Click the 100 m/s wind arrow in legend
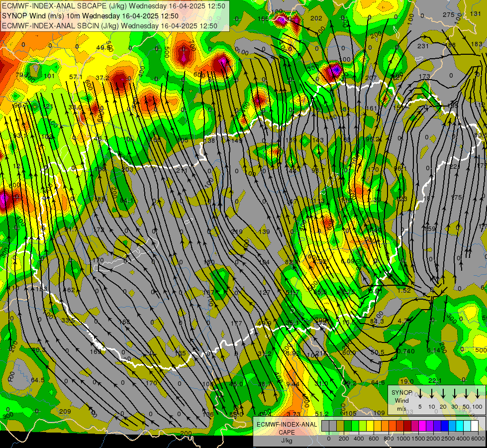 [x=478, y=394]
